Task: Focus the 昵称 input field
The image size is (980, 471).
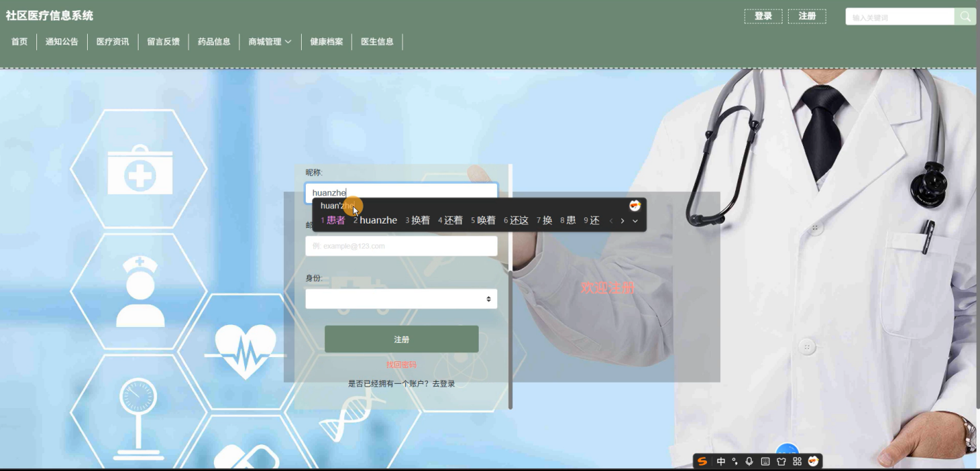Action: coord(401,193)
